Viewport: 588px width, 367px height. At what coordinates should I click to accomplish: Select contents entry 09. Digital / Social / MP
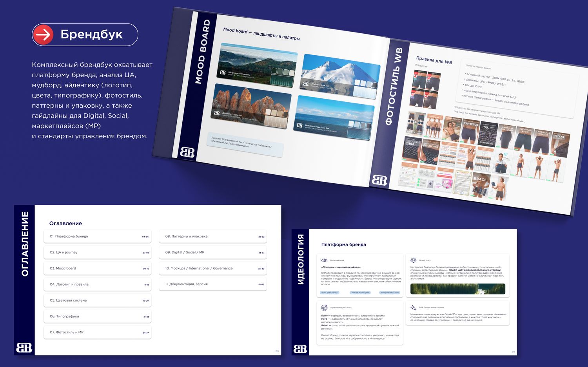(x=213, y=252)
